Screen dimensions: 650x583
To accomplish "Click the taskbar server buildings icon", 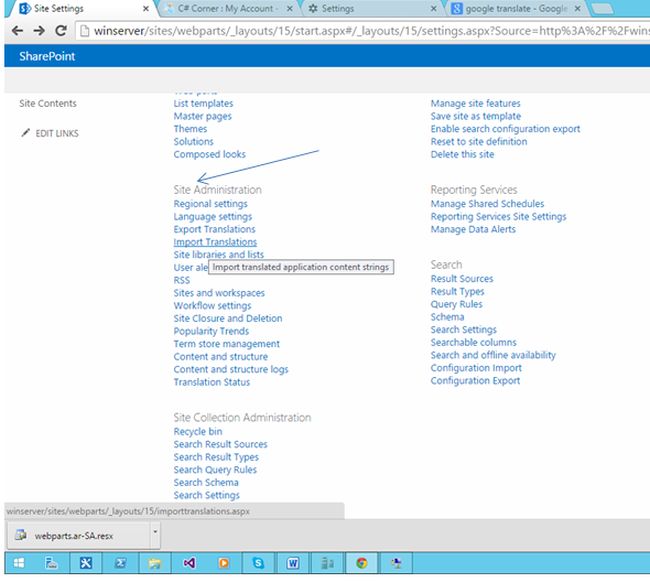I will (327, 563).
